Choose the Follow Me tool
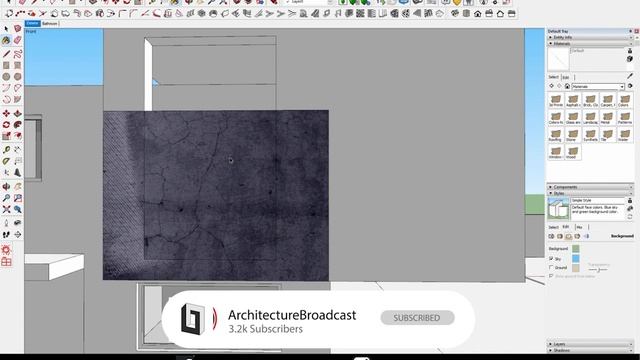The height and width of the screenshot is (360, 640). 18,124
